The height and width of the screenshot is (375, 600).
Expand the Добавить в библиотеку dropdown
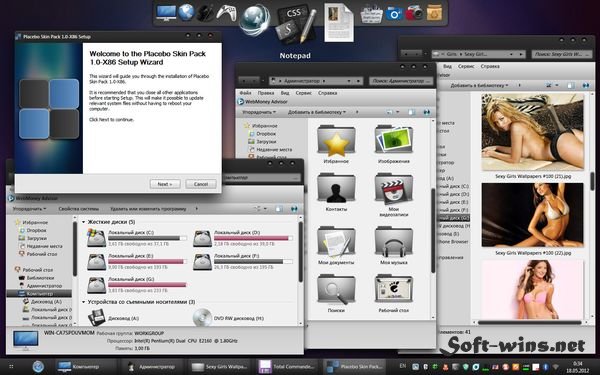tap(317, 112)
